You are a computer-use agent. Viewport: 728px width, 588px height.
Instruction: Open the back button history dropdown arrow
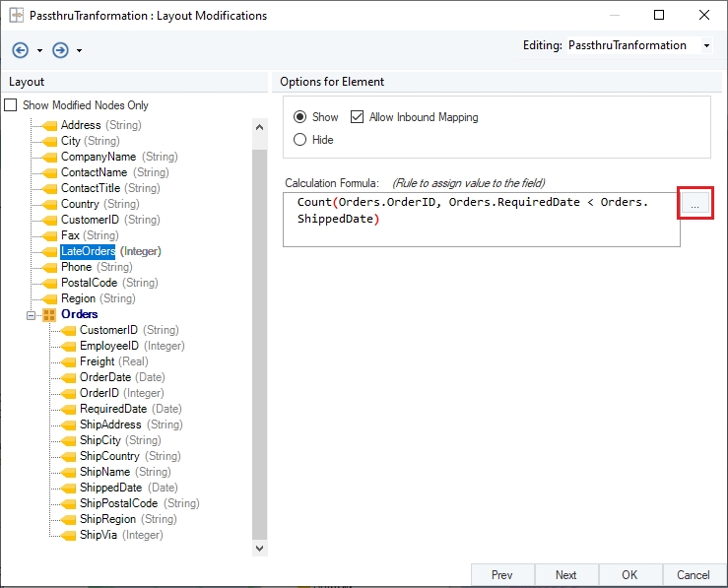tap(39, 51)
